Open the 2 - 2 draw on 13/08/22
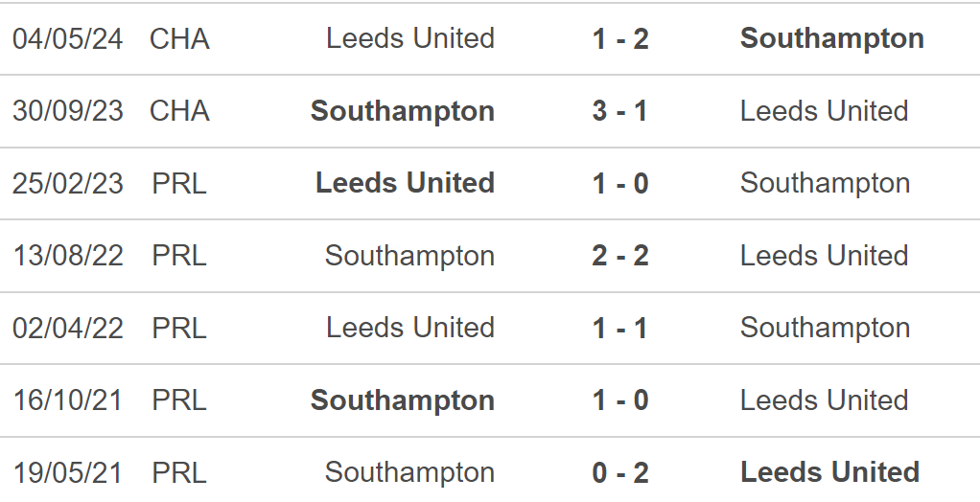Screen dimensions: 980x502 tap(620, 256)
